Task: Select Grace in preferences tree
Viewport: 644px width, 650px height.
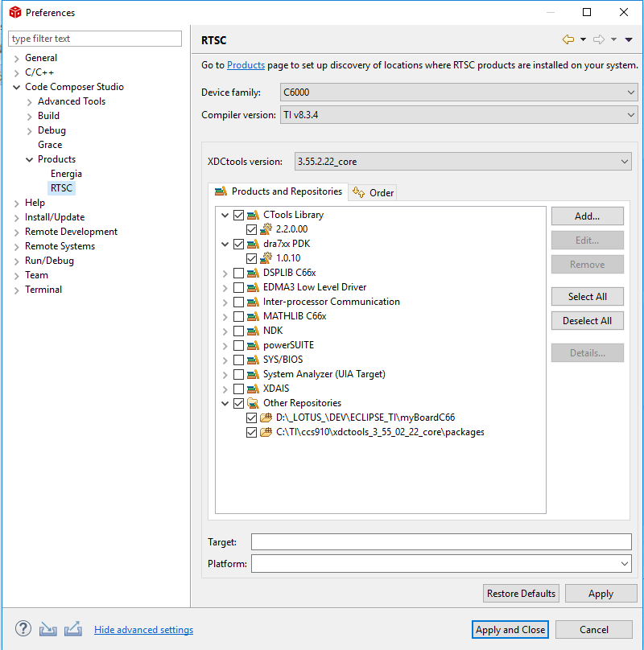Action: point(50,145)
